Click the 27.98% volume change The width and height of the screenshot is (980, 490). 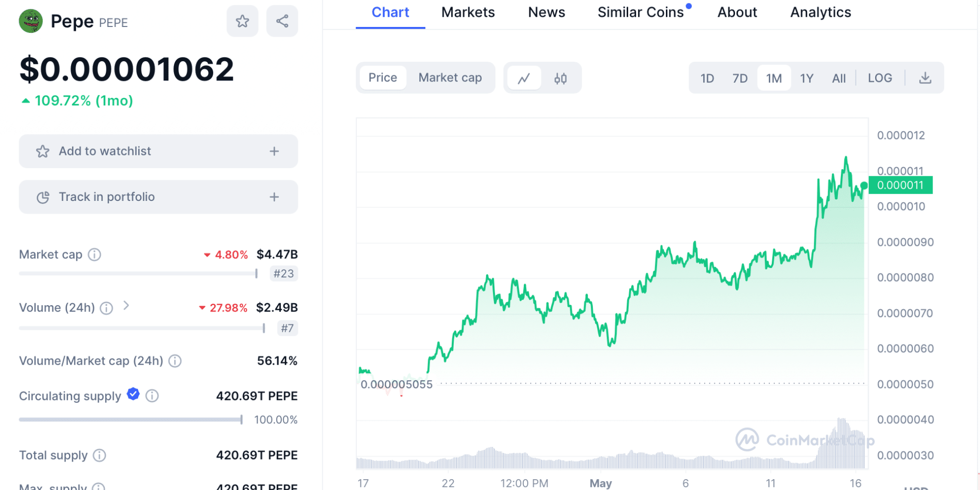coord(223,308)
